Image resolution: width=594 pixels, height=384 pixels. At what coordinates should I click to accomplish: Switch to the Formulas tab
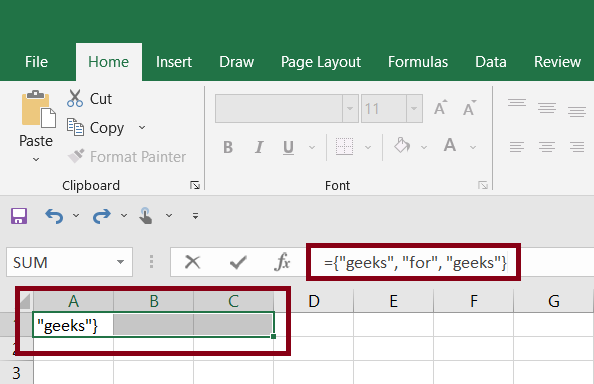click(x=418, y=62)
